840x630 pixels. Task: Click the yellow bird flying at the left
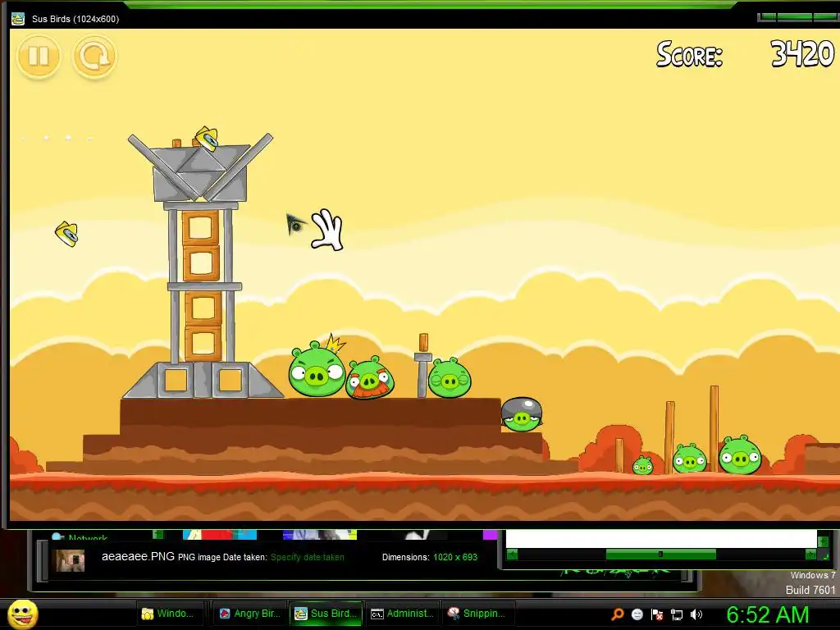(67, 234)
